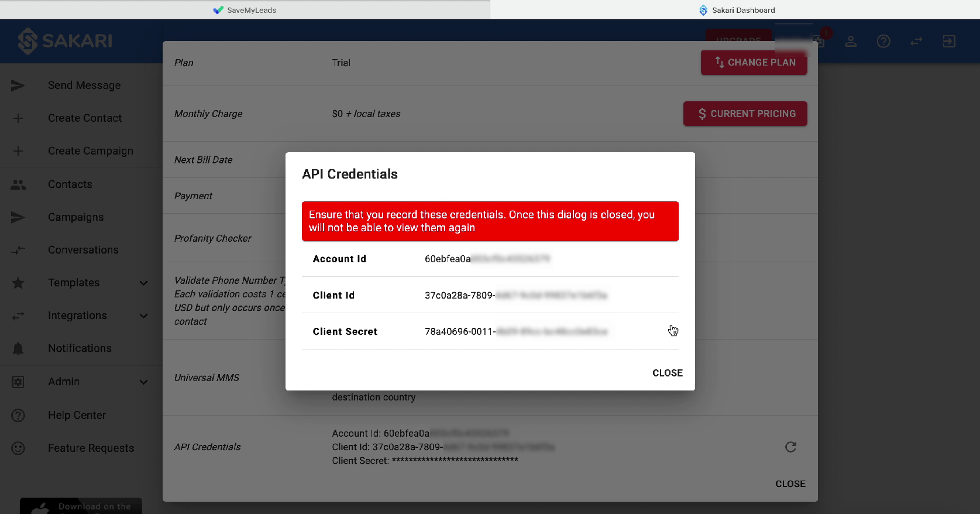The height and width of the screenshot is (514, 980).
Task: Click the Templates star icon
Action: [18, 283]
